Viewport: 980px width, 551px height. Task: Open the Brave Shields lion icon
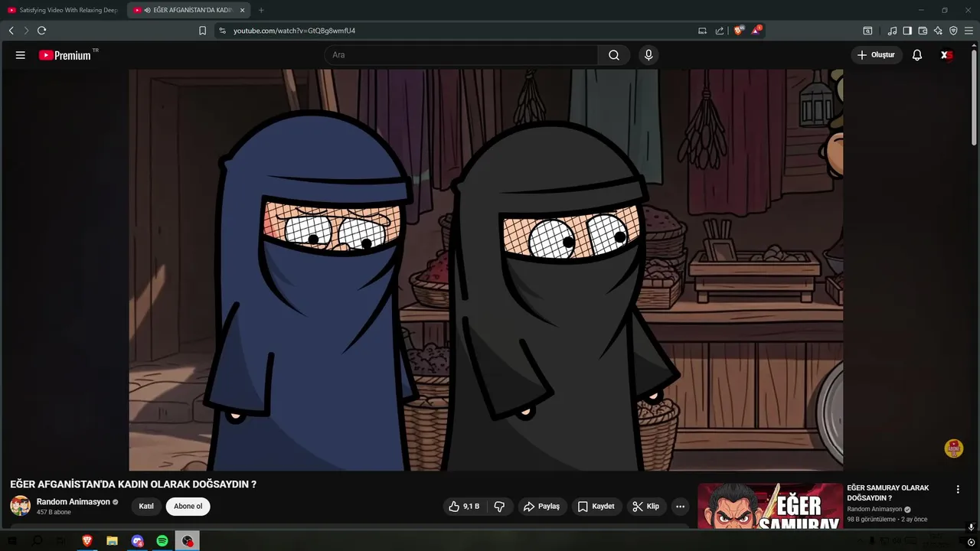[739, 31]
